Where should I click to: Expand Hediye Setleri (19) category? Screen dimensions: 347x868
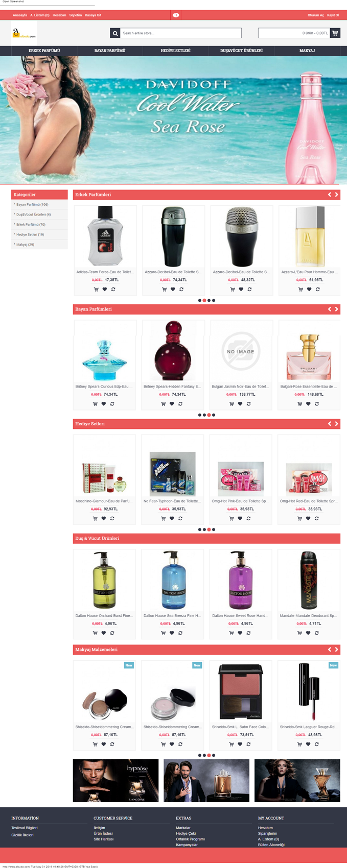[x=30, y=234]
